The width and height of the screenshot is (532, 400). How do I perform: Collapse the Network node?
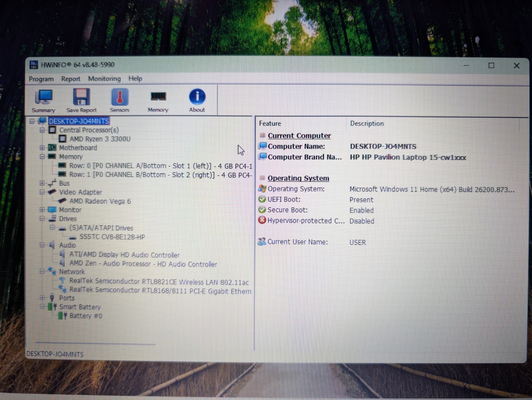[x=42, y=271]
